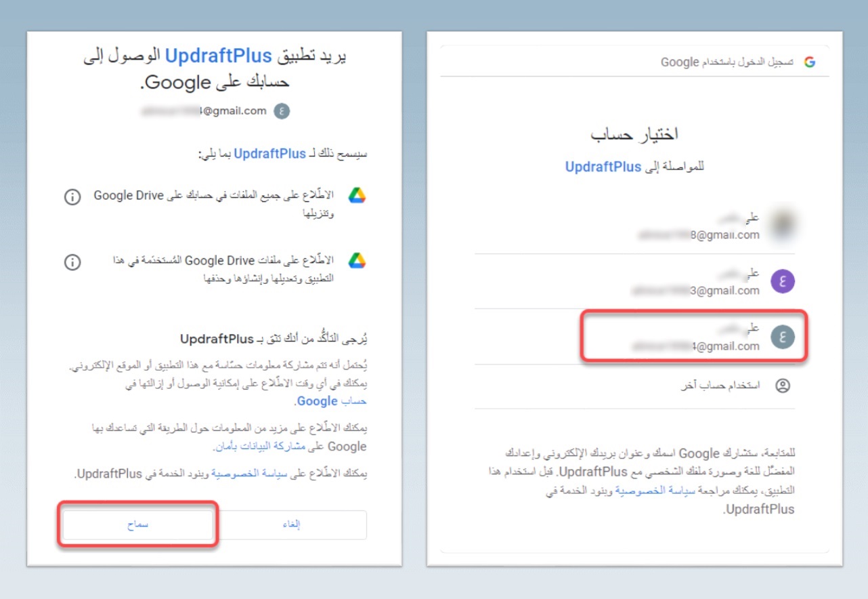Show info for edit and delete files permission
This screenshot has height=599, width=868.
click(x=72, y=262)
